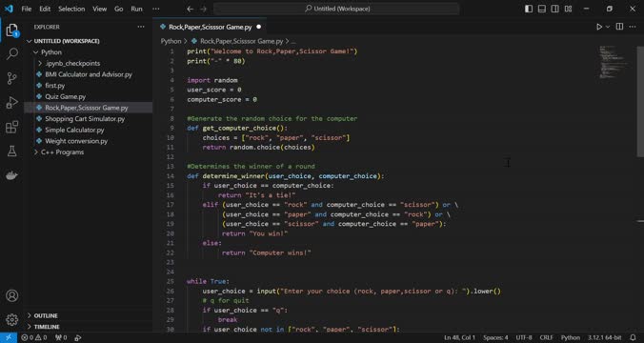Open the notifications bell
The height and width of the screenshot is (343, 644).
[633, 337]
